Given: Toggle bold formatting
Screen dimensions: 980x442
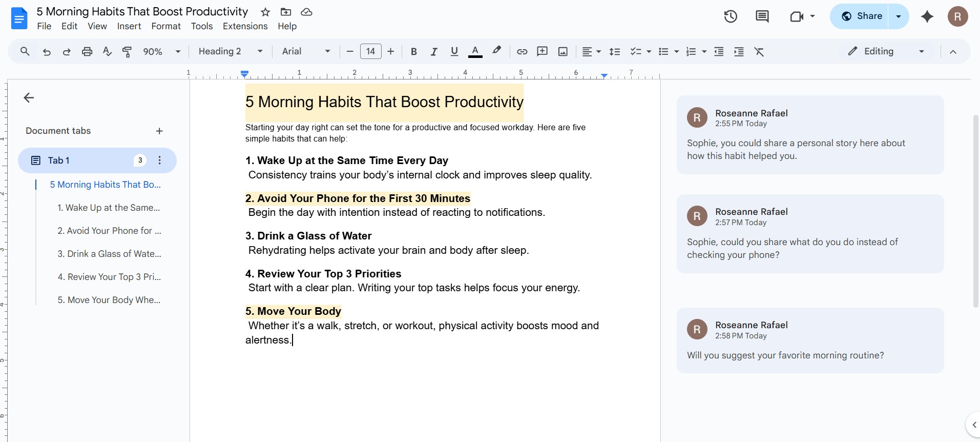Looking at the screenshot, I should [414, 51].
